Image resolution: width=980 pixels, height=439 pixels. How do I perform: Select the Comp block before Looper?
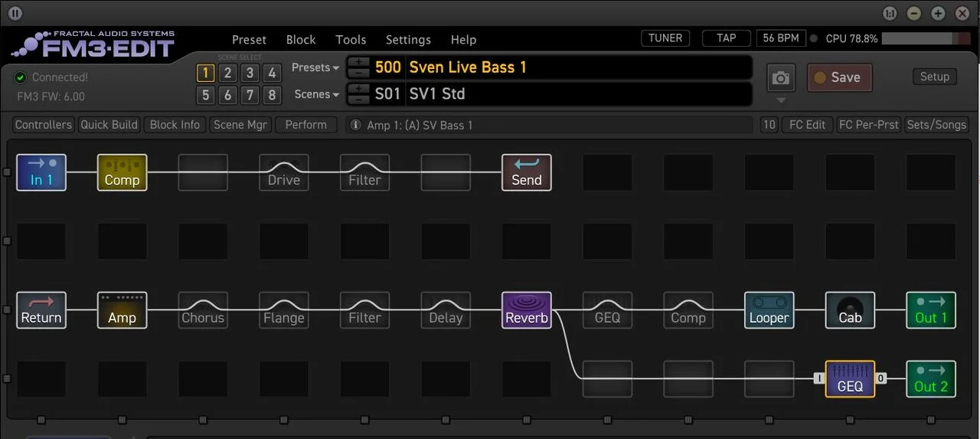[688, 310]
